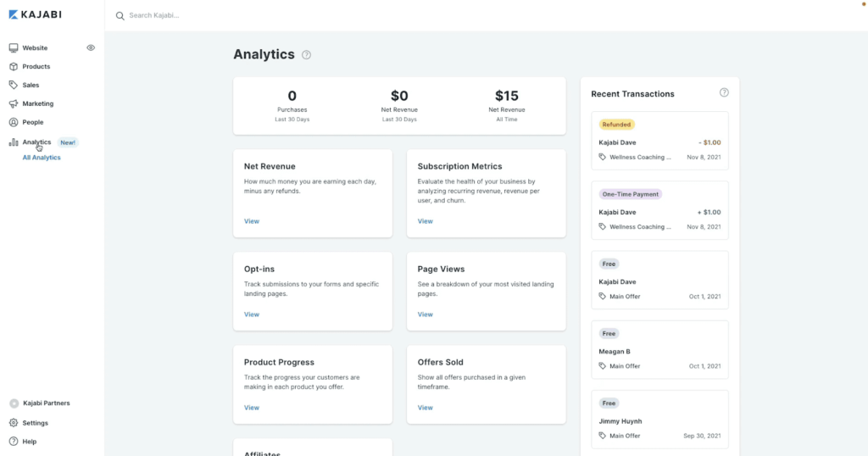The height and width of the screenshot is (456, 868).
Task: Open the Sales menu item
Action: [31, 86]
